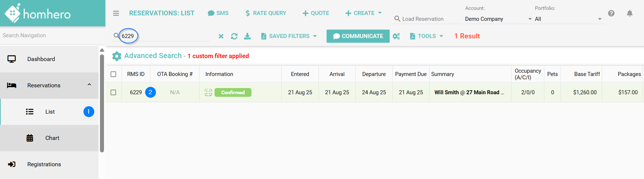Clear the search with the X icon
644x179 pixels.
click(x=221, y=36)
